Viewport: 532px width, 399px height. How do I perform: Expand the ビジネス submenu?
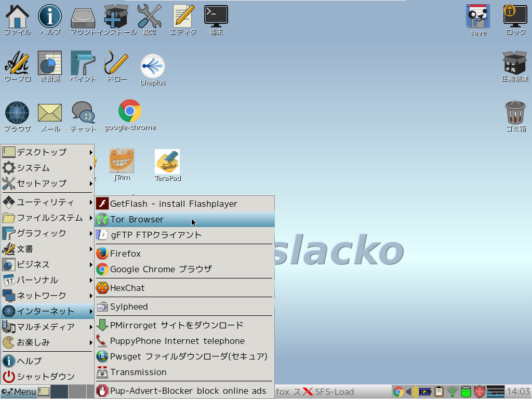click(x=47, y=264)
